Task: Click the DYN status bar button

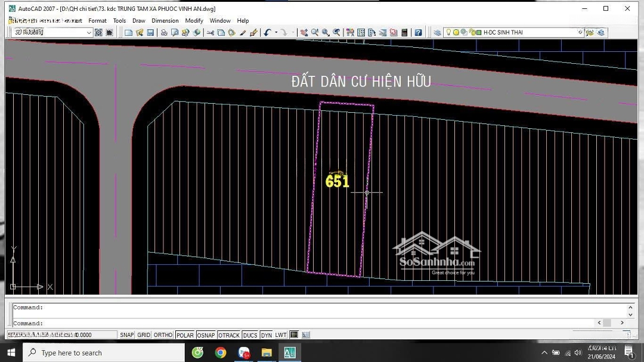Action: coord(266,335)
